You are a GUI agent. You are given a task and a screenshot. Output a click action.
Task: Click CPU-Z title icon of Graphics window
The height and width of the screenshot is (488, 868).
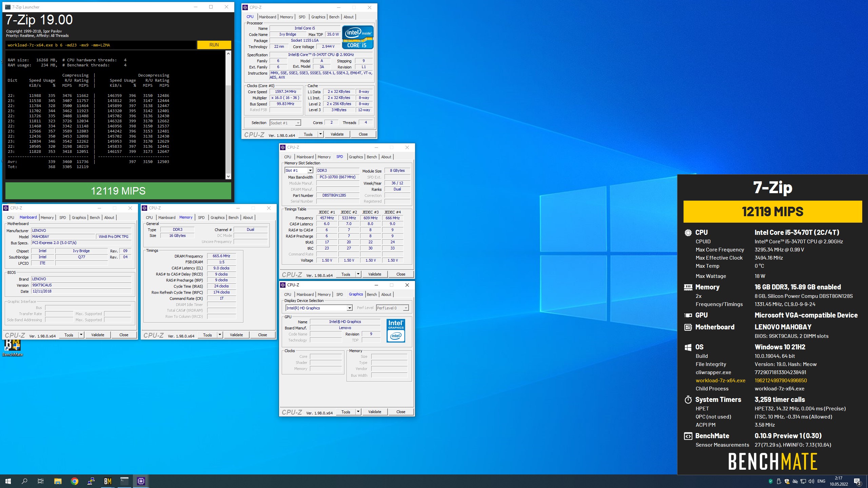pos(283,285)
